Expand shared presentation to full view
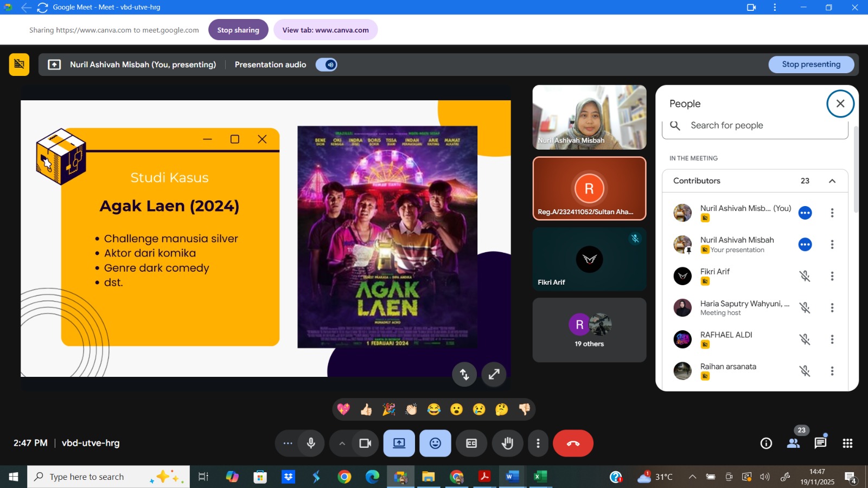The image size is (868, 488). coord(494,374)
